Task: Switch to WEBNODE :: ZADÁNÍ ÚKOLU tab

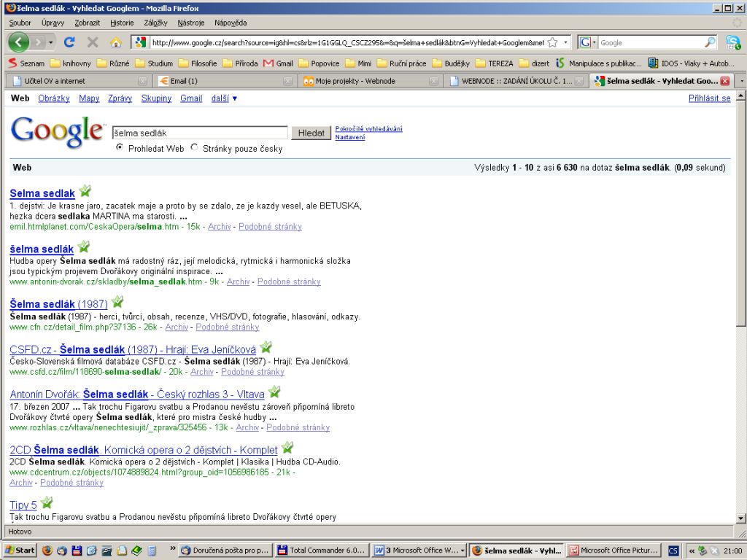Action: 516,81
